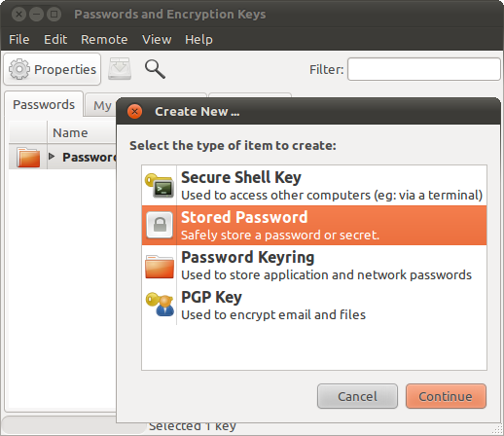Select the Stored Password padlock icon
The height and width of the screenshot is (436, 504).
[160, 225]
